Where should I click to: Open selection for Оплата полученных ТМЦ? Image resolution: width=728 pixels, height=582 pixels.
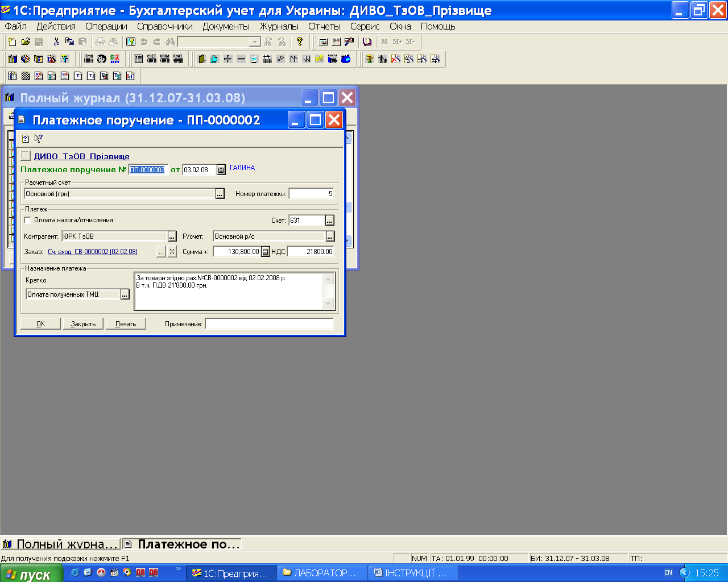tap(125, 294)
